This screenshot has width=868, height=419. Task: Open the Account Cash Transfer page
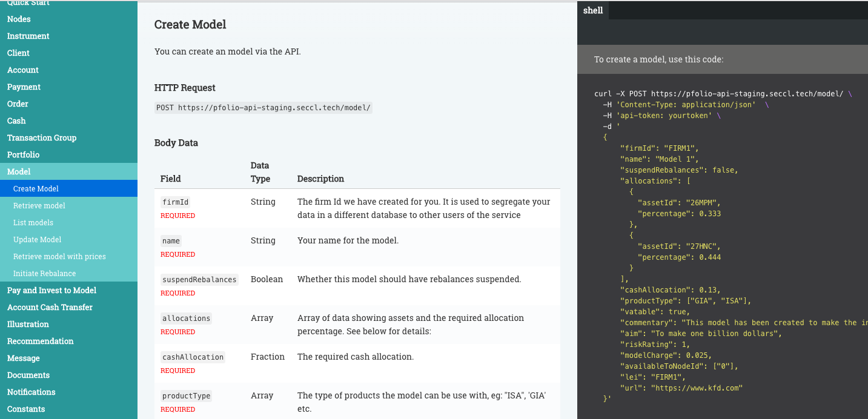coord(50,307)
